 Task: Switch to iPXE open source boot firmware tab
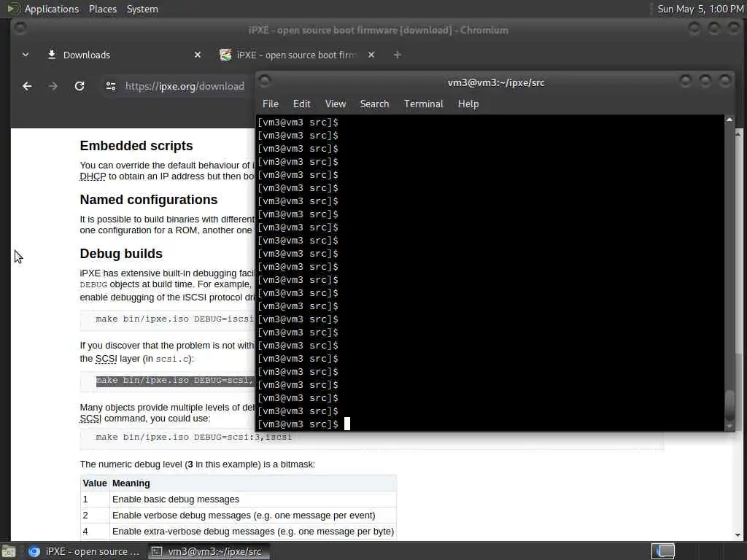pyautogui.click(x=296, y=55)
